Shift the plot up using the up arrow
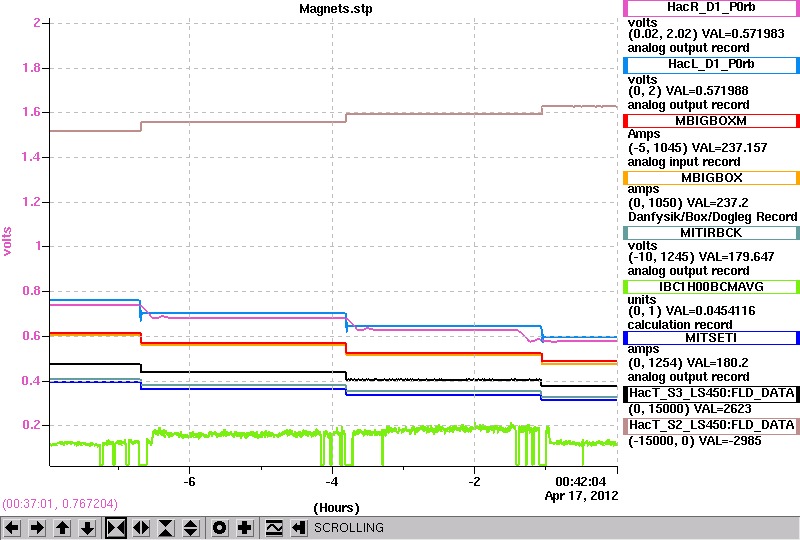This screenshot has height=540, width=800. pyautogui.click(x=63, y=528)
